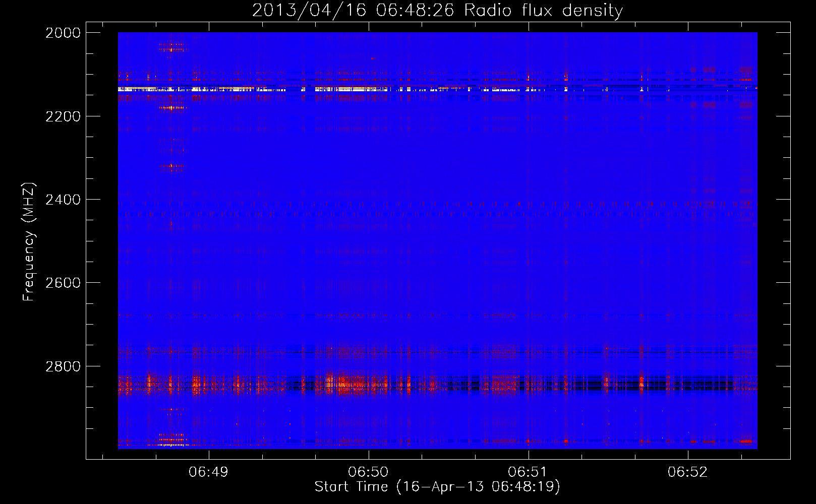Click the plot title '2013/04/16 06:48:26 Radio flux density'
The height and width of the screenshot is (504, 816).
pyautogui.click(x=437, y=11)
